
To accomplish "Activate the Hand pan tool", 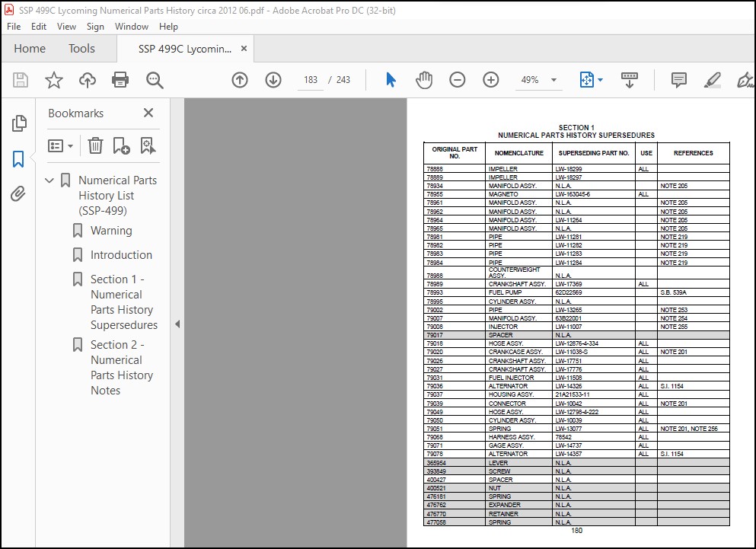I will [424, 80].
